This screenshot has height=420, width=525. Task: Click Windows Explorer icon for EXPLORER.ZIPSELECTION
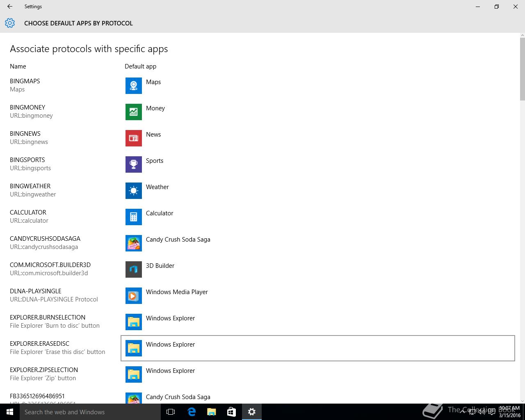(x=134, y=374)
